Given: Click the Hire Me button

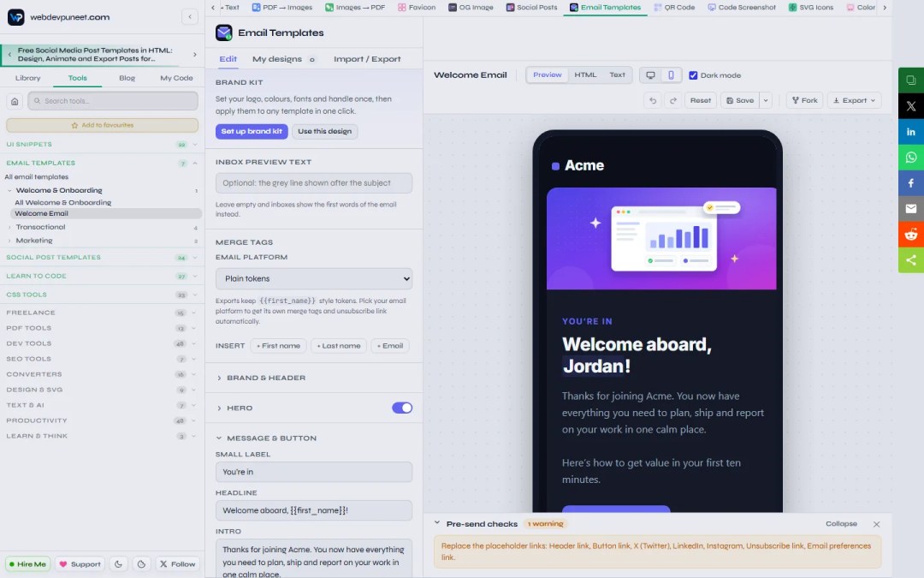Looking at the screenshot, I should [x=27, y=563].
